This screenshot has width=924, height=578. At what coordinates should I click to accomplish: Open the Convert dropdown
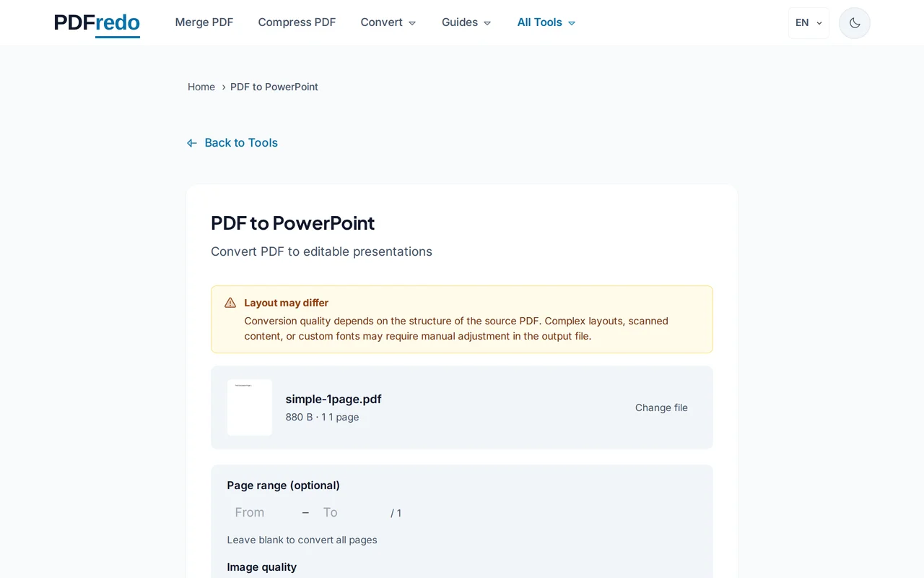tap(388, 22)
